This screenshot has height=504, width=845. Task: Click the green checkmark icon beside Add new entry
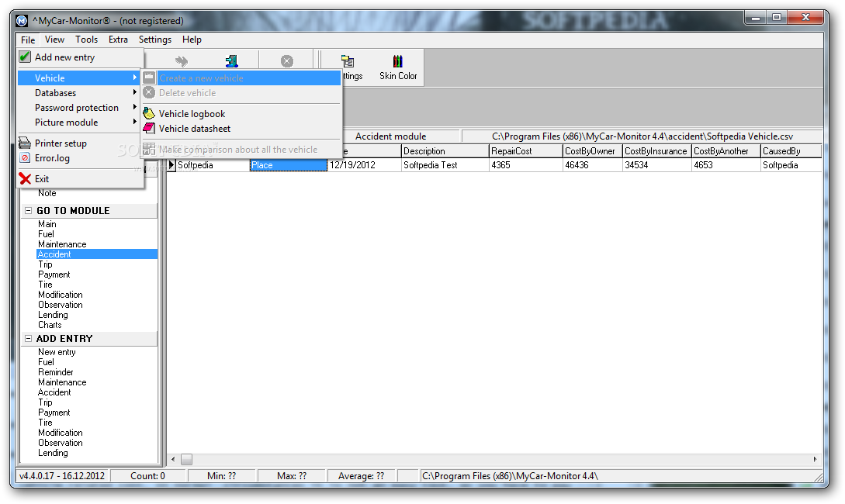point(25,57)
